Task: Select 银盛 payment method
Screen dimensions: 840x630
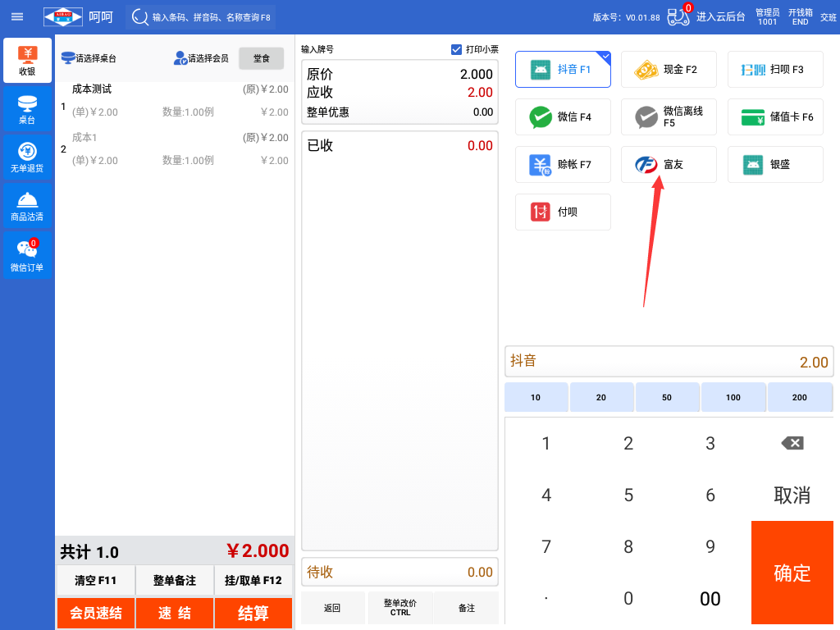Action: point(775,164)
